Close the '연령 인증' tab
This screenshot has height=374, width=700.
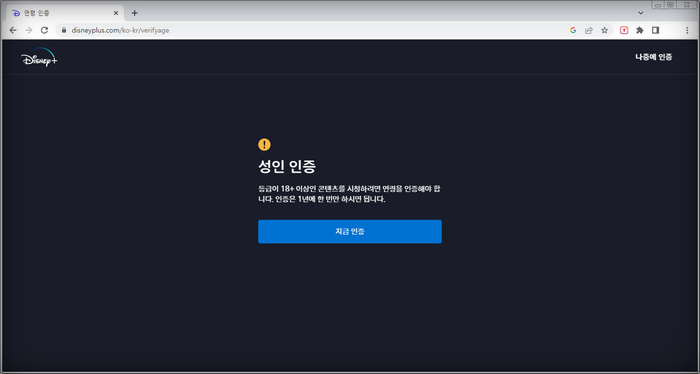(116, 13)
